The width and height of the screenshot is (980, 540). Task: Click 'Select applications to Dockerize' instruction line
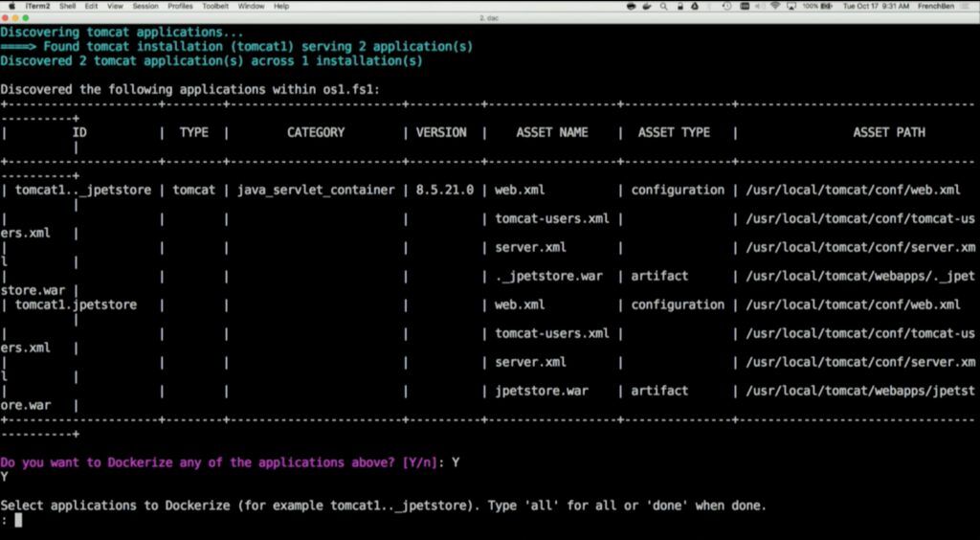click(x=383, y=506)
